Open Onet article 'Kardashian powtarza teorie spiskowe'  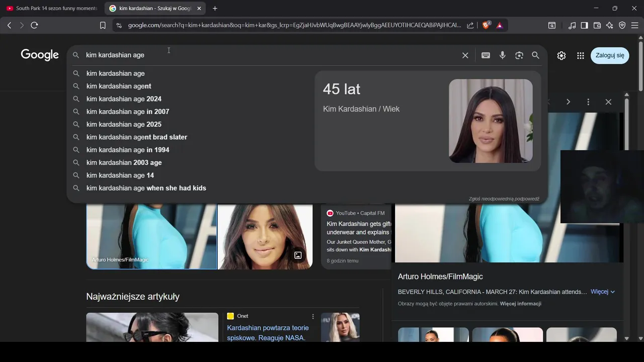(268, 333)
